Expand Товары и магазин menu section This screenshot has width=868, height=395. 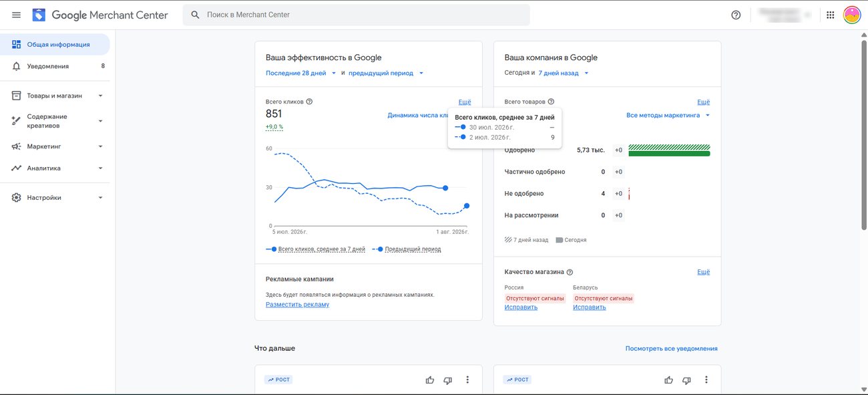100,96
